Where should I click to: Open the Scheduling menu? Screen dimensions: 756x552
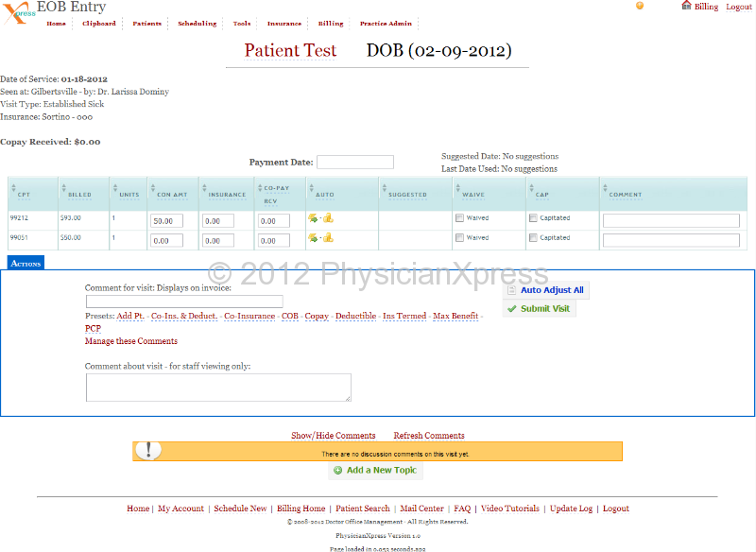(x=197, y=24)
